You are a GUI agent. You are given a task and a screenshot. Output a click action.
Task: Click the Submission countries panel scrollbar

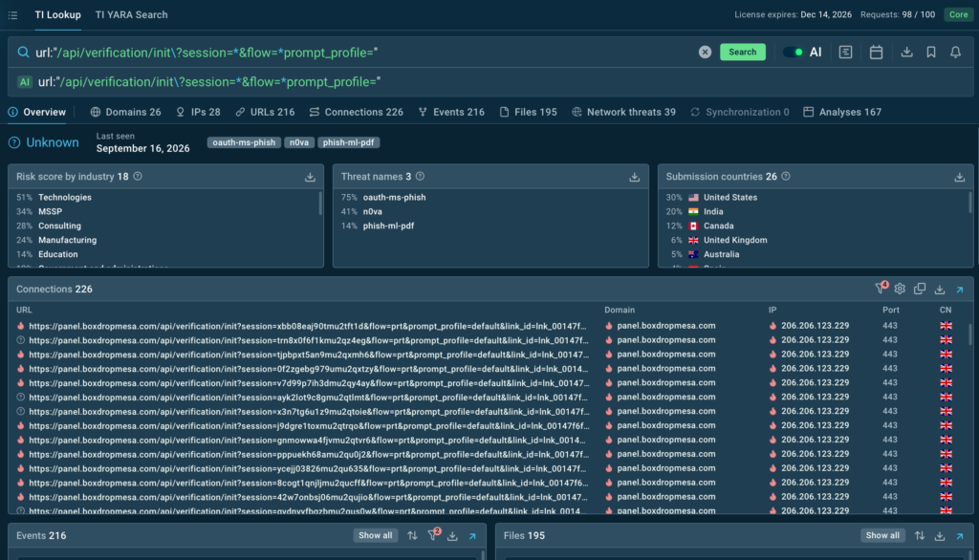pos(969,204)
